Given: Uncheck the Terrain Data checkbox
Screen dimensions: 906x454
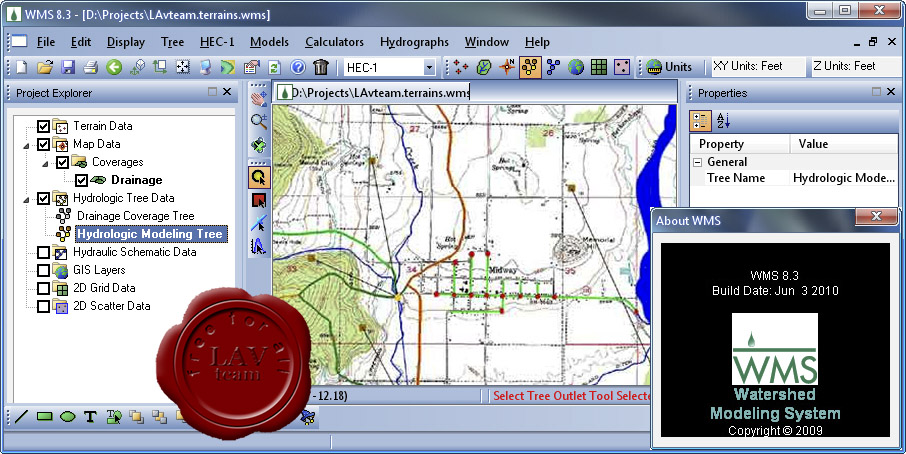Looking at the screenshot, I should [x=43, y=126].
